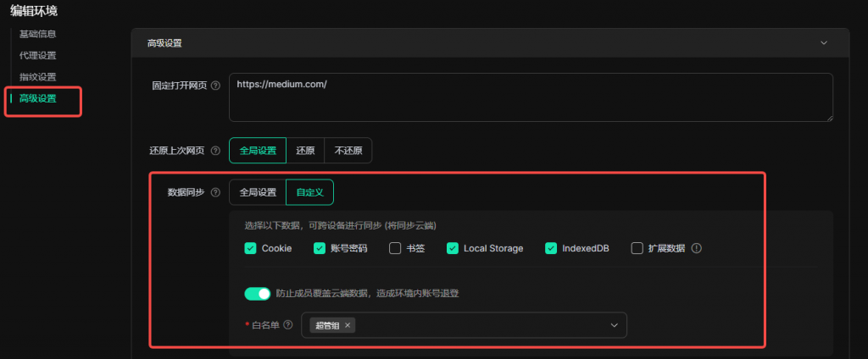Remove the 超管组 tag from whitelist
Viewport: 868px width, 359px height.
[x=348, y=325]
